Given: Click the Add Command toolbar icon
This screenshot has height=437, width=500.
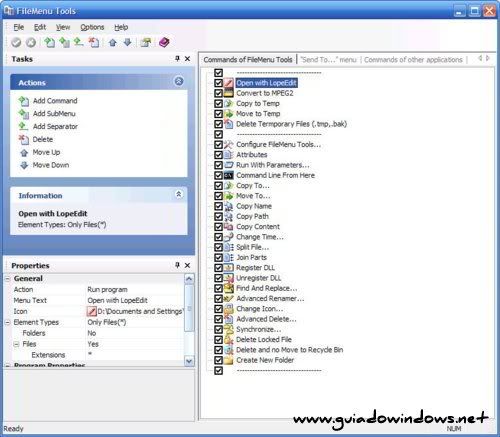Looking at the screenshot, I should coord(49,42).
